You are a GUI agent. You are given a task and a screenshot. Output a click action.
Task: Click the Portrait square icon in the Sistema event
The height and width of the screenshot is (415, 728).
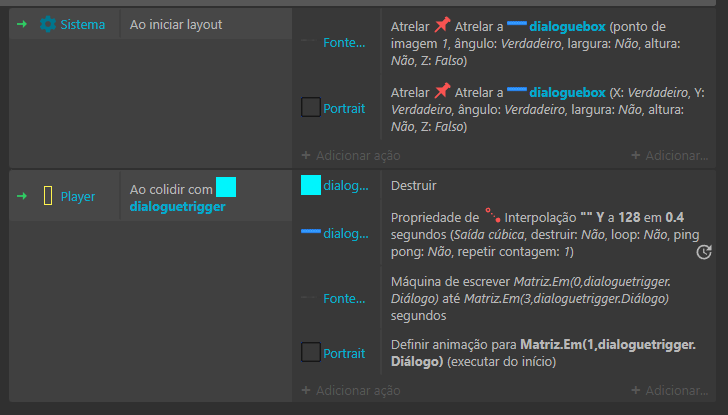311,108
